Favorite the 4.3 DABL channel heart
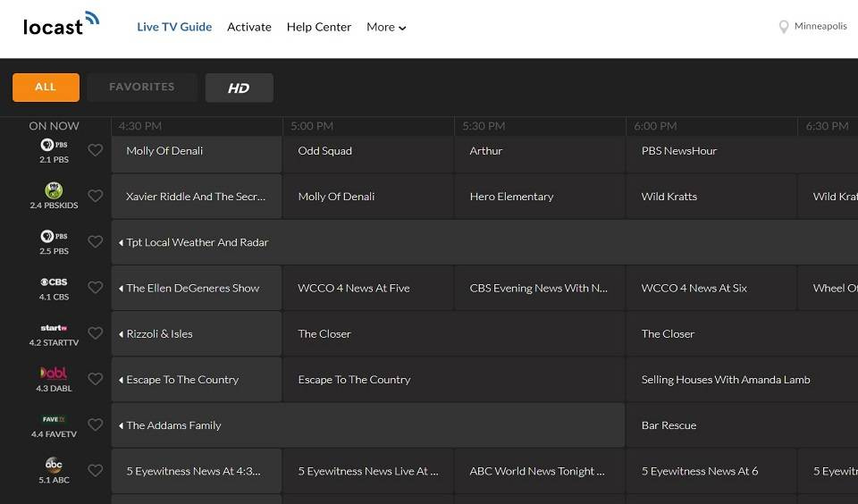Viewport: 858px width, 504px height. 96,379
